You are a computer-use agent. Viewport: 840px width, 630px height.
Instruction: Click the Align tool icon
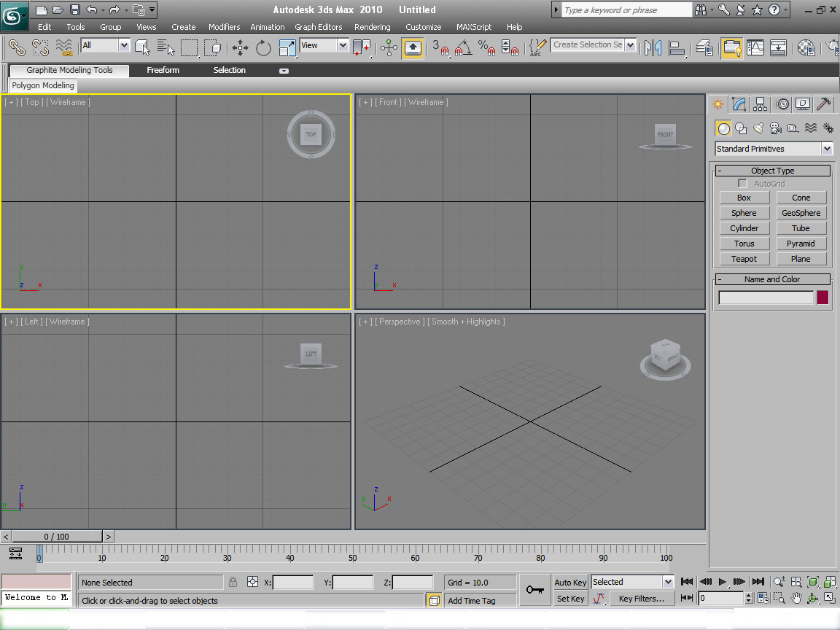point(677,47)
